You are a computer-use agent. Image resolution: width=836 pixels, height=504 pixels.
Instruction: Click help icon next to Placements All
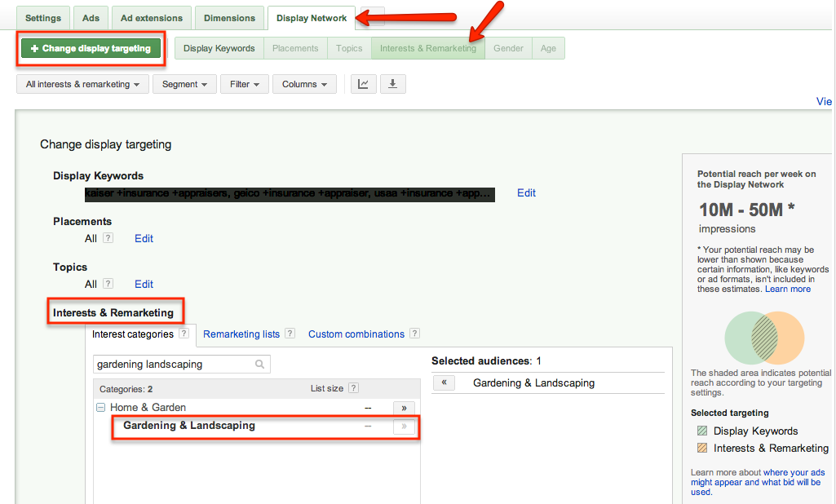pyautogui.click(x=108, y=238)
